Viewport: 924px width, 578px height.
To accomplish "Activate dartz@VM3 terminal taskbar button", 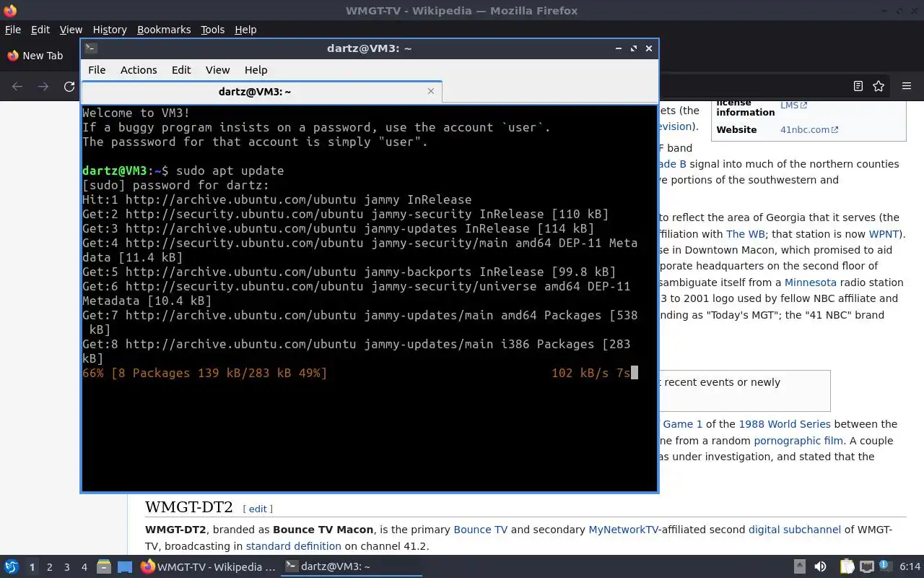I will 352,567.
